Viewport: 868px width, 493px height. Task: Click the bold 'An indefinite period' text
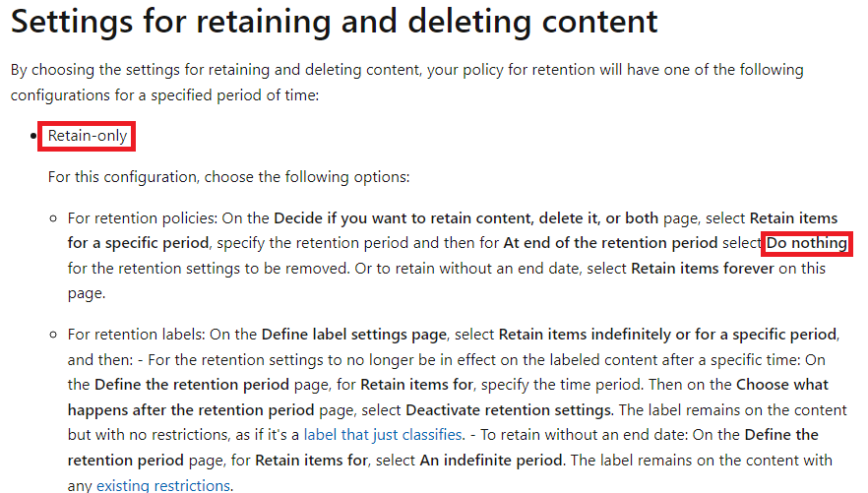[x=491, y=461]
